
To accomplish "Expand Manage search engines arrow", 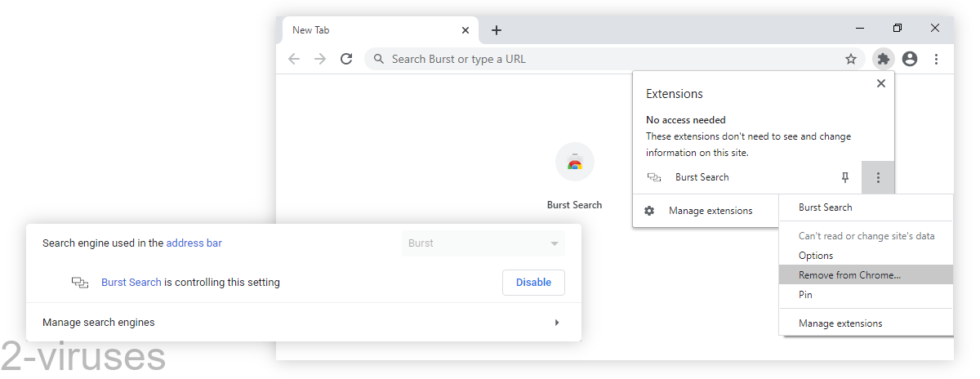I will tap(557, 323).
